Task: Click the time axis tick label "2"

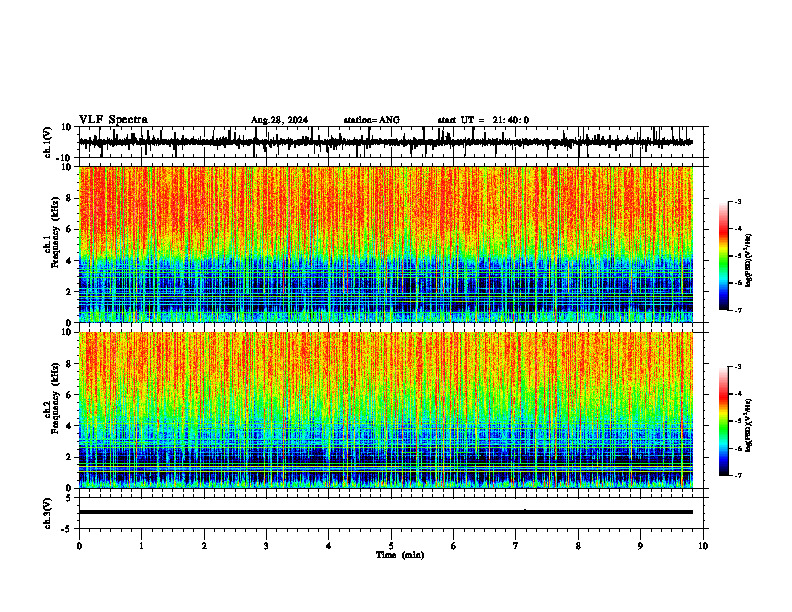Action: tap(204, 546)
